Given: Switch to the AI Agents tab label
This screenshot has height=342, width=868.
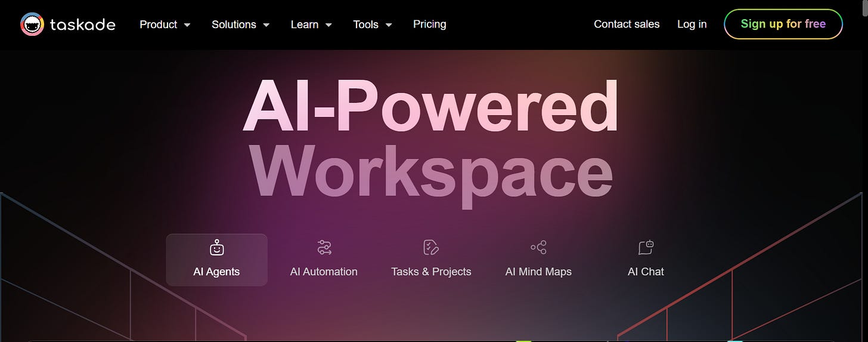Looking at the screenshot, I should point(216,272).
